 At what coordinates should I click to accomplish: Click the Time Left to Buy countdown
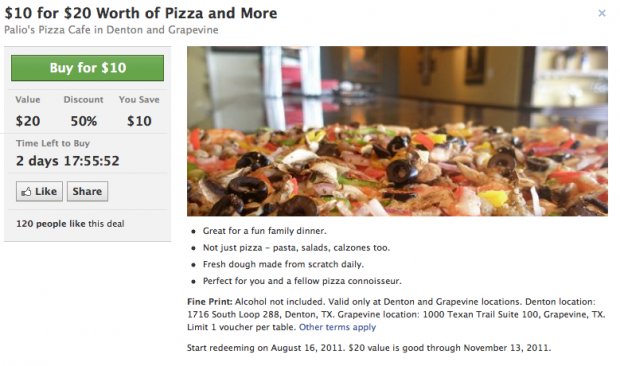68,161
